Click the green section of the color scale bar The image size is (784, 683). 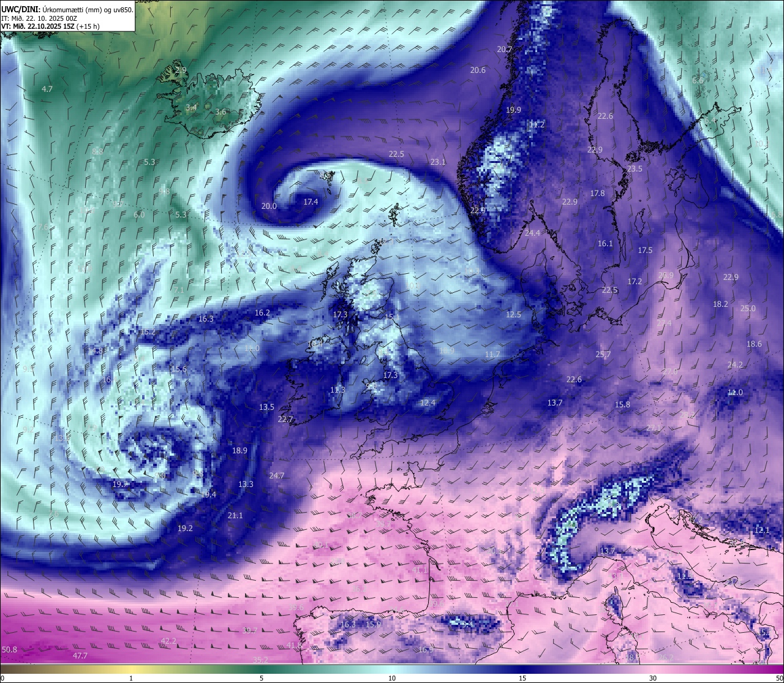262,669
